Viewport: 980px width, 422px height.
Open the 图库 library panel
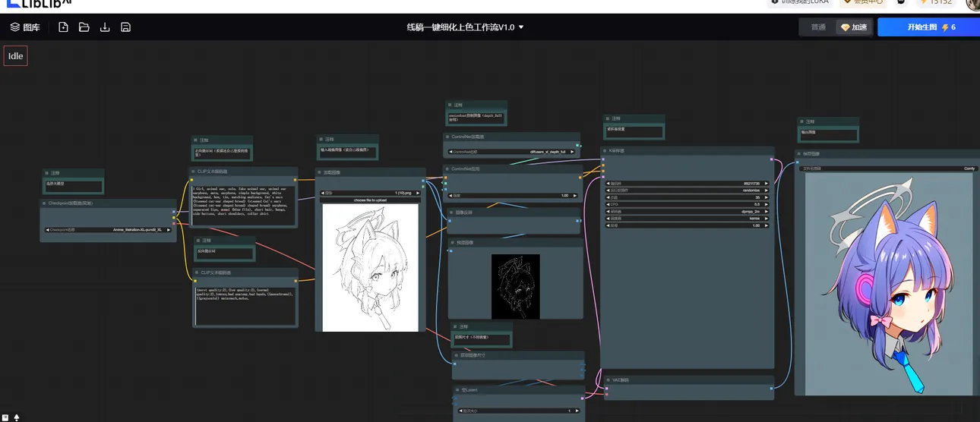(25, 27)
